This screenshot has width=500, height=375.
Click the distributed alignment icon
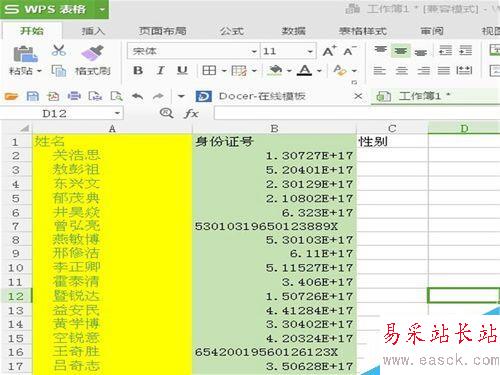464,70
